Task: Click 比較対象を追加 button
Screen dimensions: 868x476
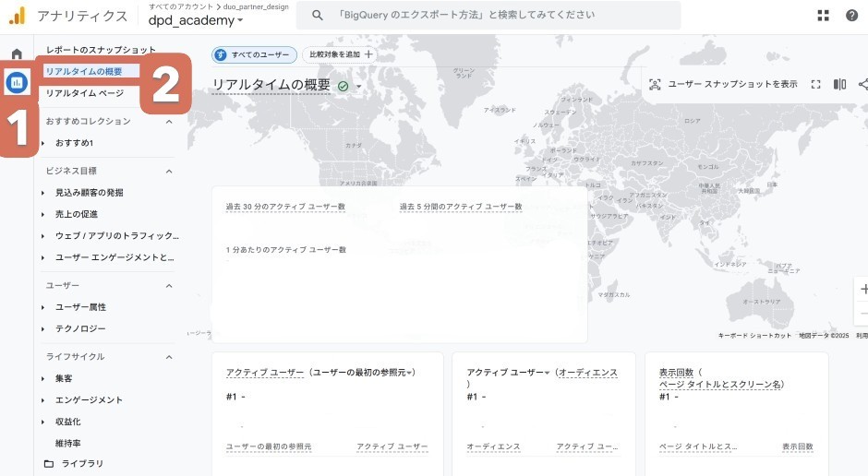Action: coord(339,54)
